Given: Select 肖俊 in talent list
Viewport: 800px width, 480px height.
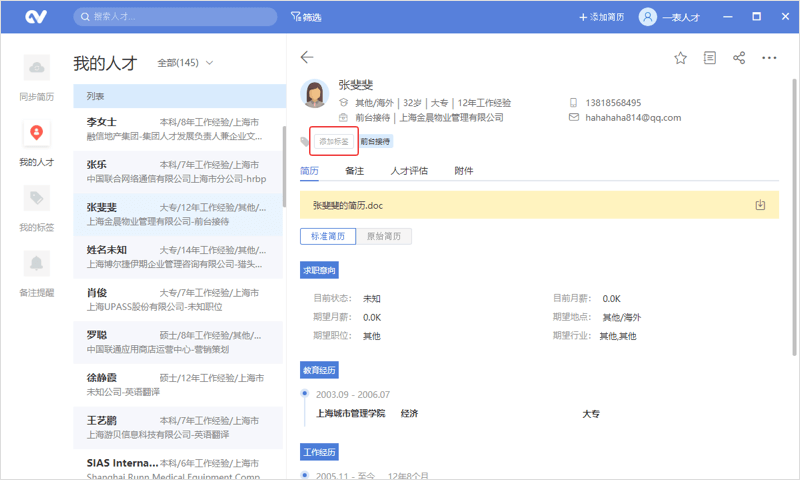Looking at the screenshot, I should (x=178, y=299).
